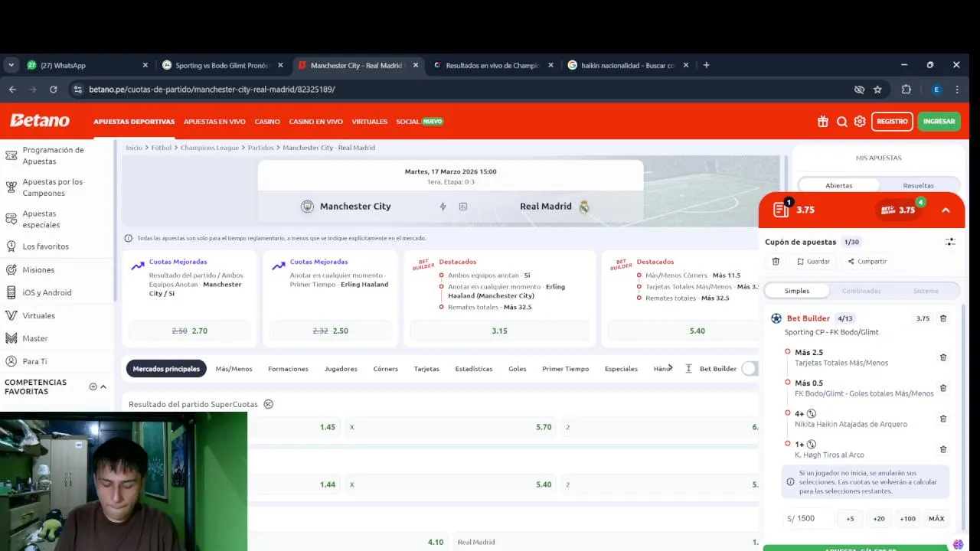Viewport: 980px width, 551px height.
Task: Delete the Más 0.5 Bodo/Glimt goals selection
Action: [x=943, y=388]
